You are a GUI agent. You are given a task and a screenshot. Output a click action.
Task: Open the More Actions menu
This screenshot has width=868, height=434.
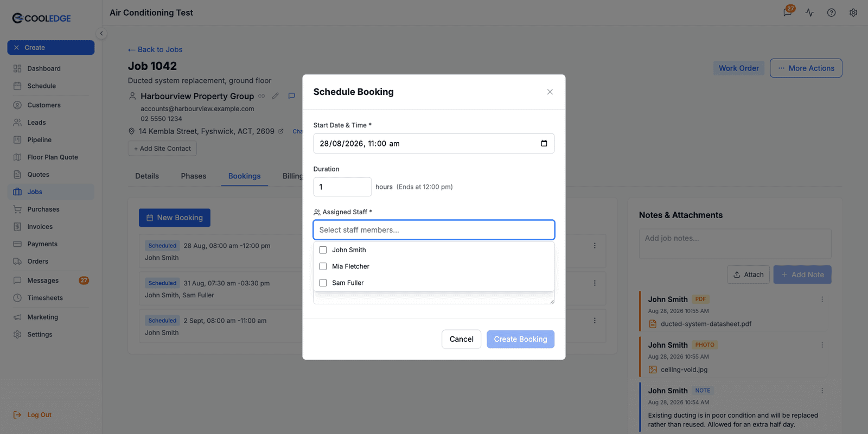tap(806, 68)
